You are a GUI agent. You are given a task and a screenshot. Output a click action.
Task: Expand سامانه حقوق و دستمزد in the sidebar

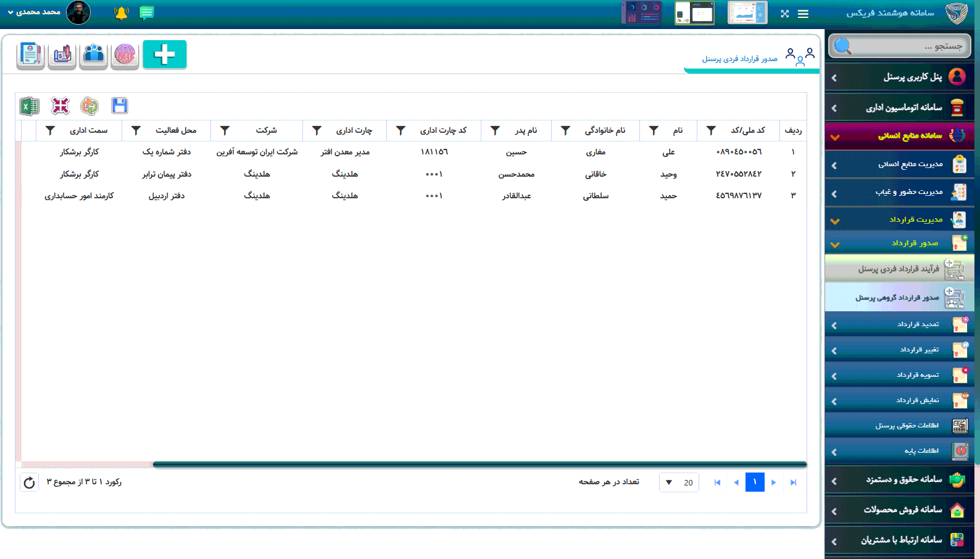pos(900,480)
